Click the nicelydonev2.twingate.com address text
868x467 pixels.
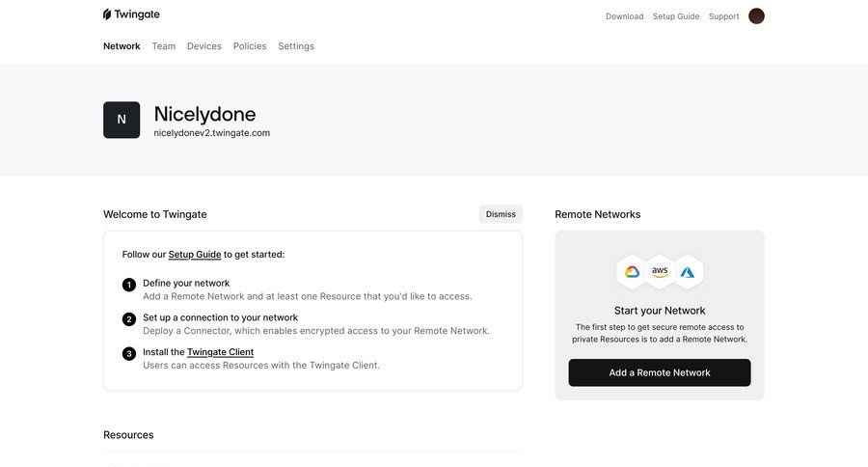[212, 133]
